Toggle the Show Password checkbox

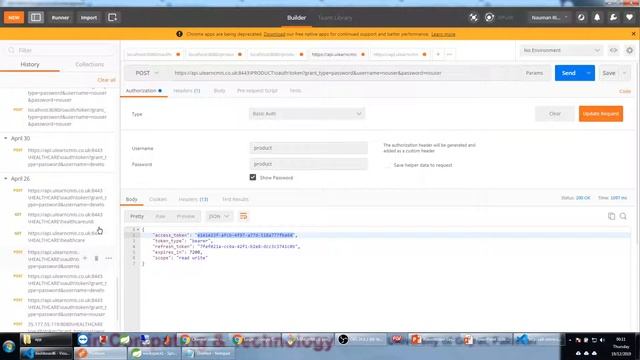click(253, 177)
